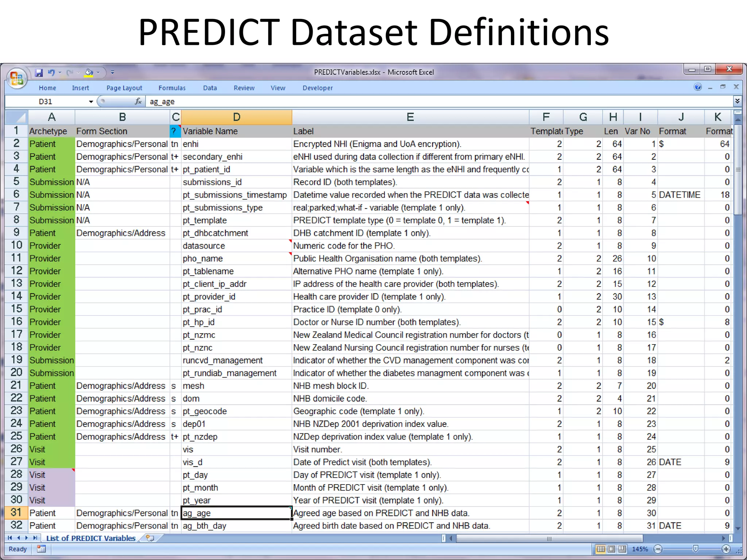Click the vertical scrollbar up arrow
The height and width of the screenshot is (560, 747).
coord(738,119)
